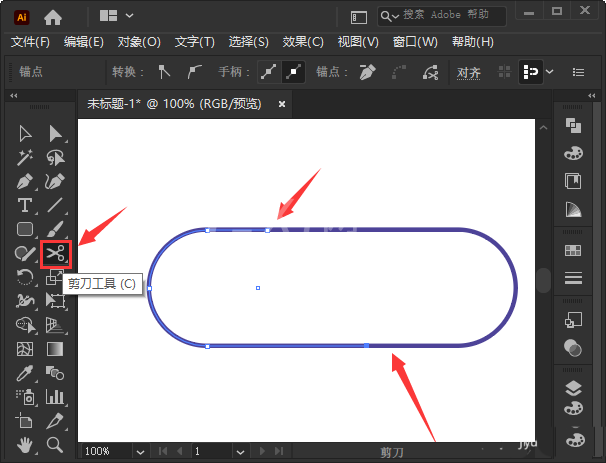Select the Scissors tool
The image size is (606, 463).
pyautogui.click(x=56, y=254)
